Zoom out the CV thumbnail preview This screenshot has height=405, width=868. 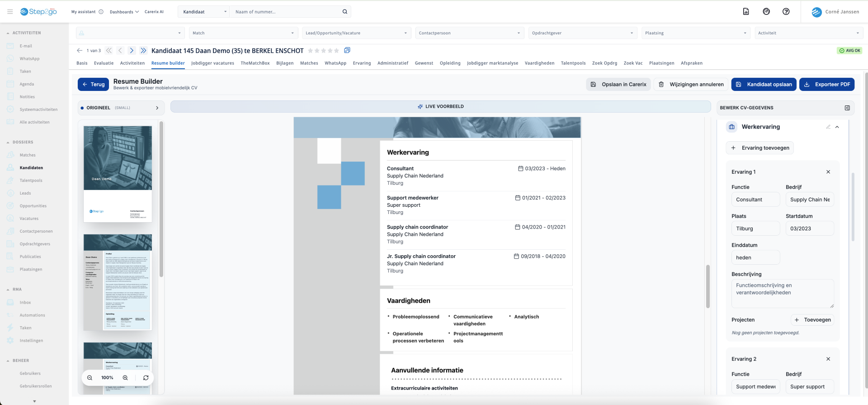(90, 378)
